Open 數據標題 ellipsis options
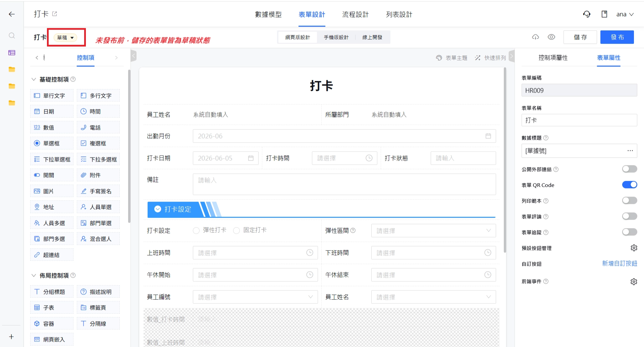Viewport: 644px width, 347px height. tap(630, 151)
